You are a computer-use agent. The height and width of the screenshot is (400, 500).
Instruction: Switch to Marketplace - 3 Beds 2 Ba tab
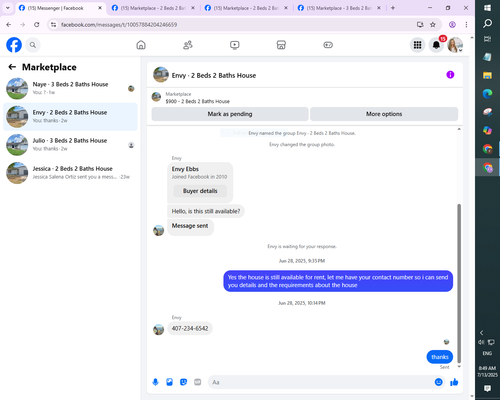click(x=339, y=8)
